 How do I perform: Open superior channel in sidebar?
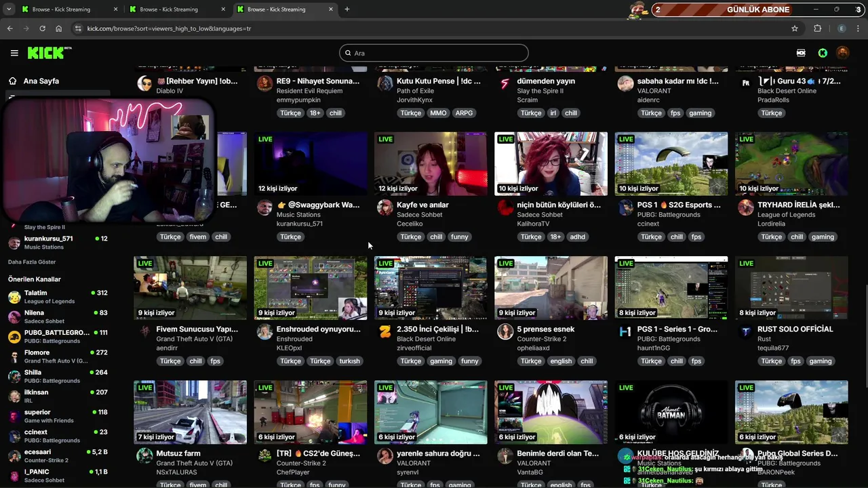tap(58, 415)
